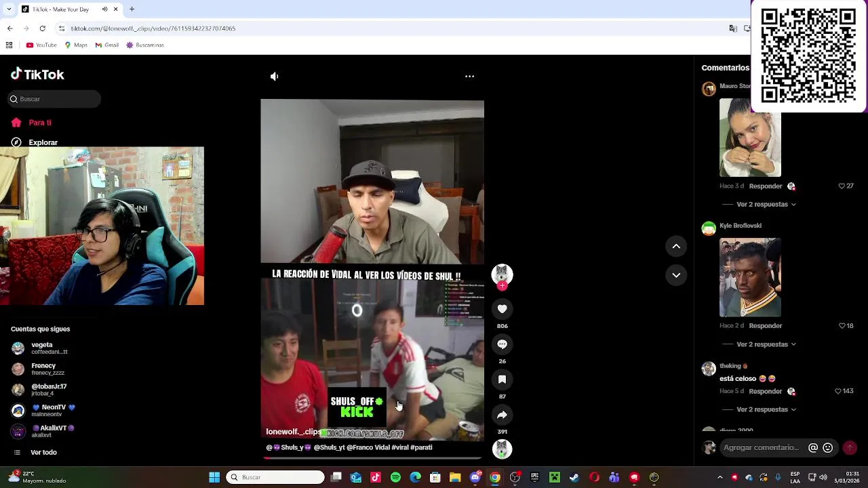Click the #viral hashtag in caption
This screenshot has width=868, height=488.
[x=400, y=447]
